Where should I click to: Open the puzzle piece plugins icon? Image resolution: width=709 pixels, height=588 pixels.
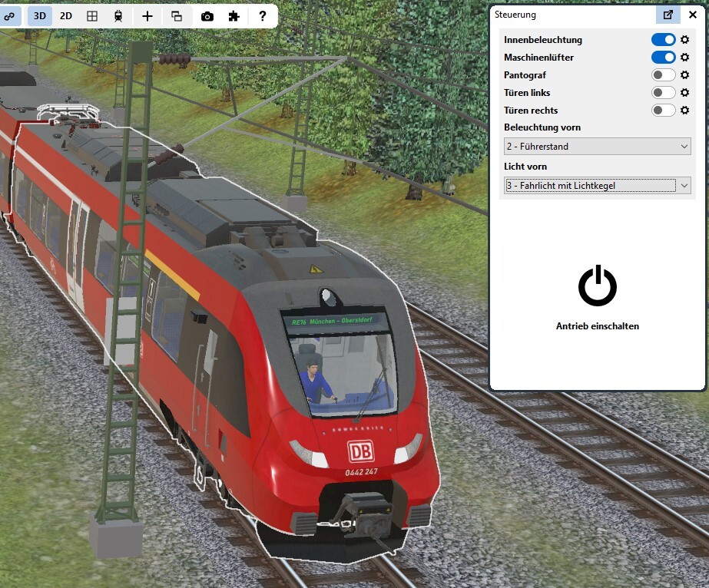[234, 16]
